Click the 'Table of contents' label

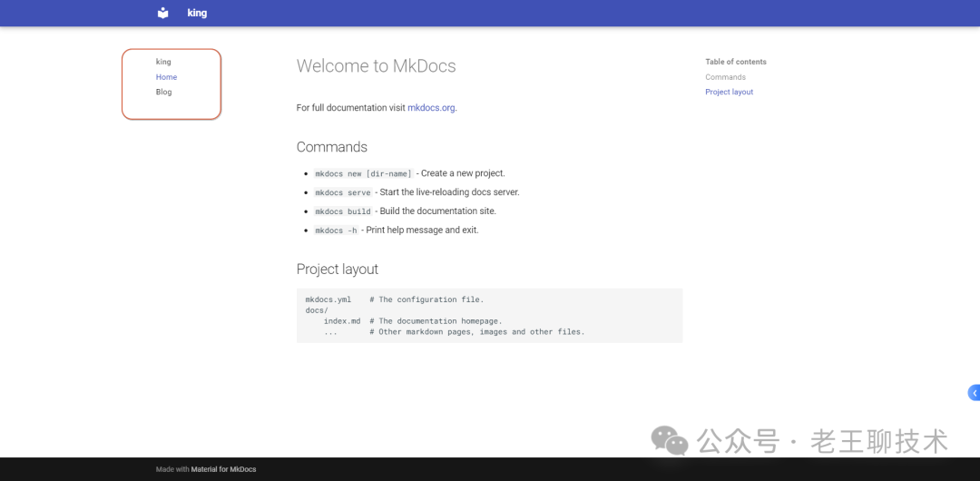point(736,62)
